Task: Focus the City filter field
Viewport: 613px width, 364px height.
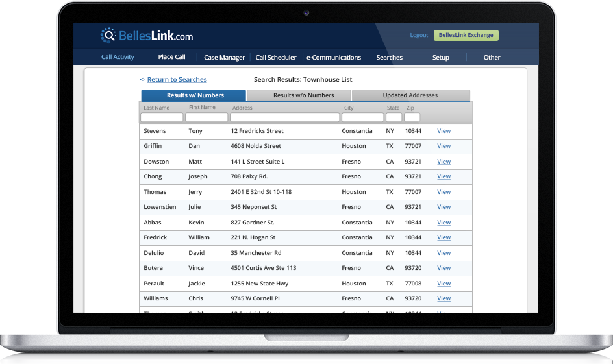Action: click(363, 117)
